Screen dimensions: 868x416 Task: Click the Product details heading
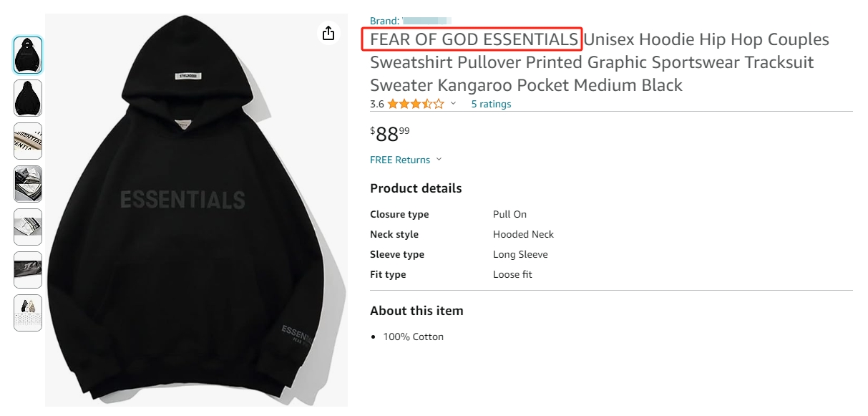click(416, 188)
